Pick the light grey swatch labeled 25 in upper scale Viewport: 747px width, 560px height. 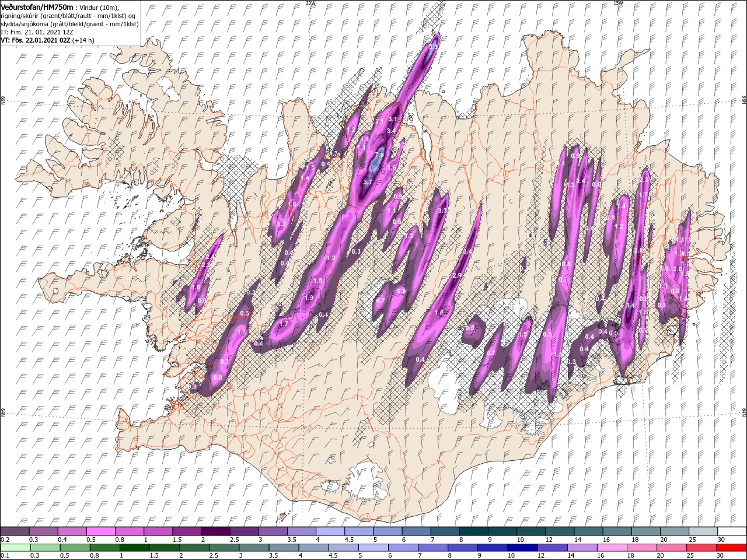click(x=704, y=531)
